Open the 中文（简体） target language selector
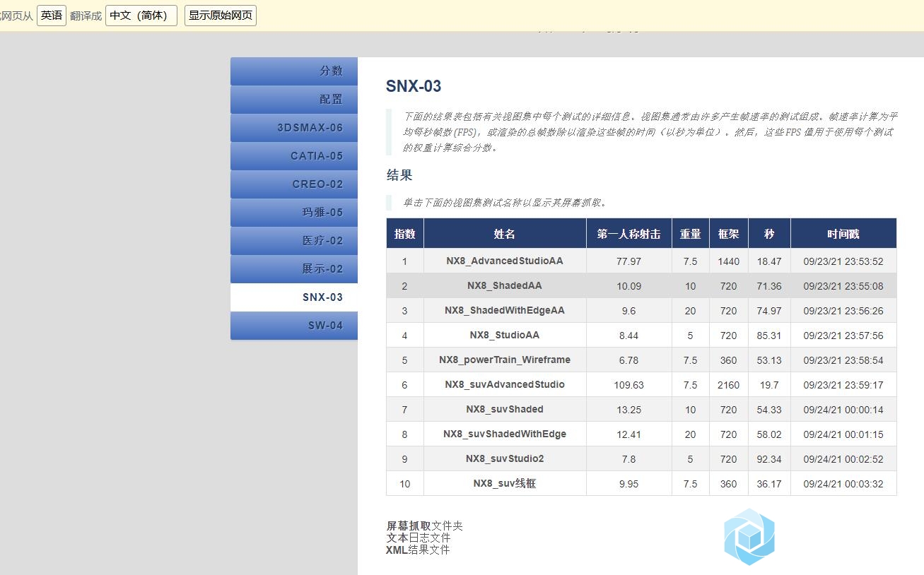 click(x=141, y=16)
